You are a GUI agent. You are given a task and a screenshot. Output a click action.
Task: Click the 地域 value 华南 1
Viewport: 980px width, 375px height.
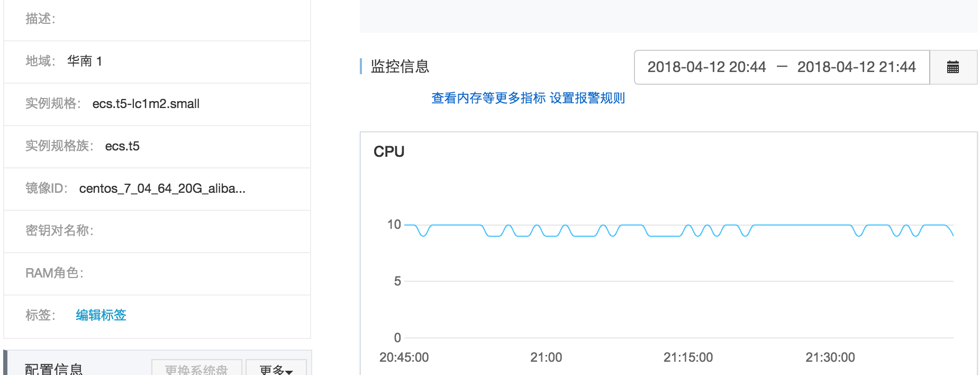coord(85,61)
